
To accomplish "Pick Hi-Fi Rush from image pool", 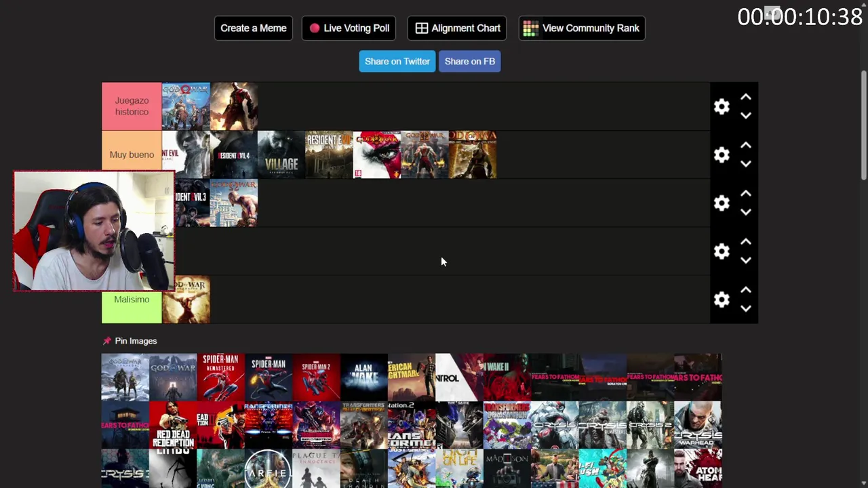I will [x=602, y=469].
